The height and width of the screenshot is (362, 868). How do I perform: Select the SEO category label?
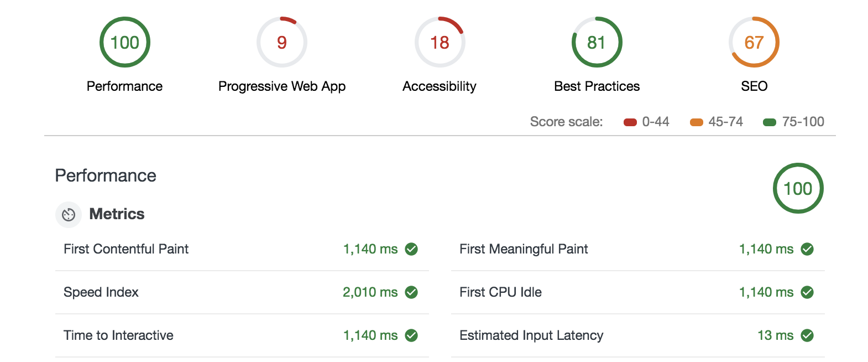[754, 86]
